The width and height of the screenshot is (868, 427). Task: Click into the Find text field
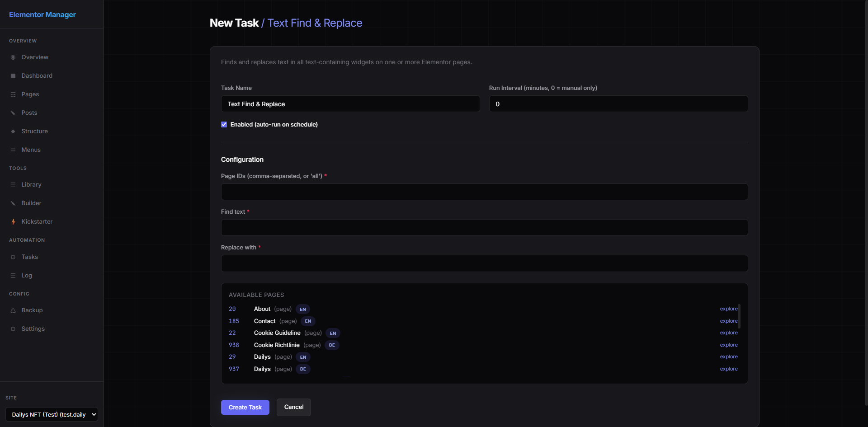(484, 228)
